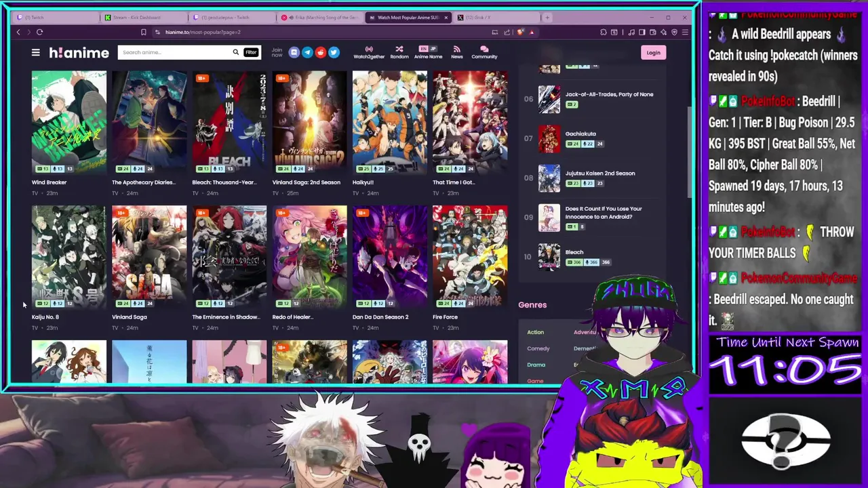Open the Brave shields icon
The width and height of the screenshot is (868, 488).
(x=520, y=32)
